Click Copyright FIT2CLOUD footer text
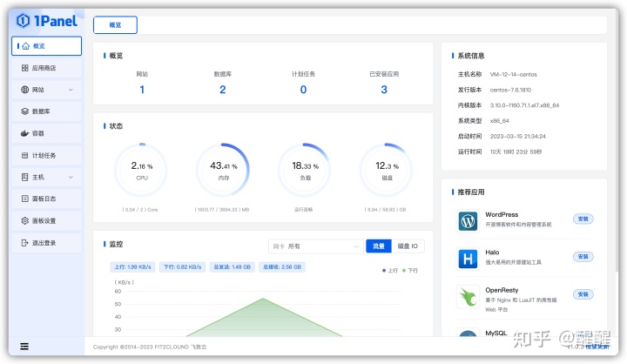The width and height of the screenshot is (627, 364). pos(150,347)
